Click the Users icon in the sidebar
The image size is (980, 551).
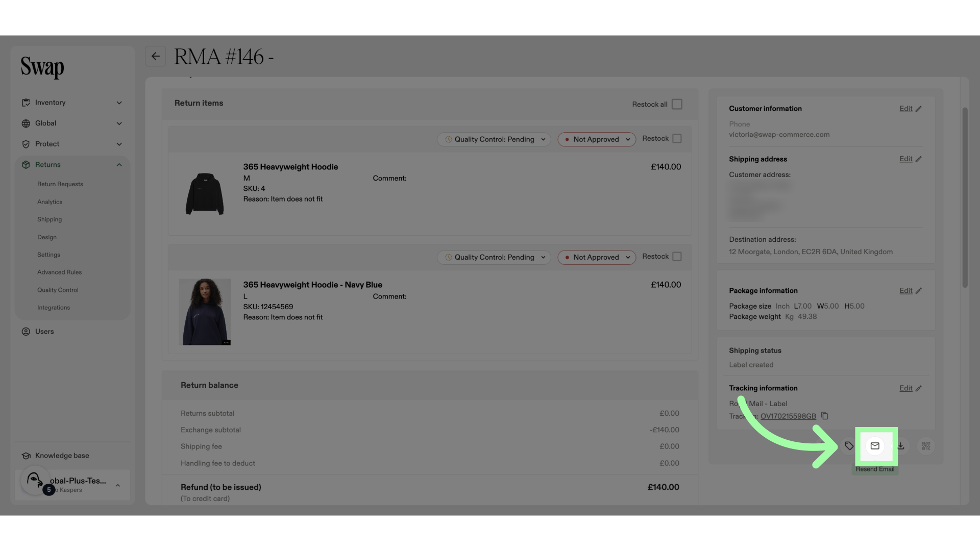(26, 332)
